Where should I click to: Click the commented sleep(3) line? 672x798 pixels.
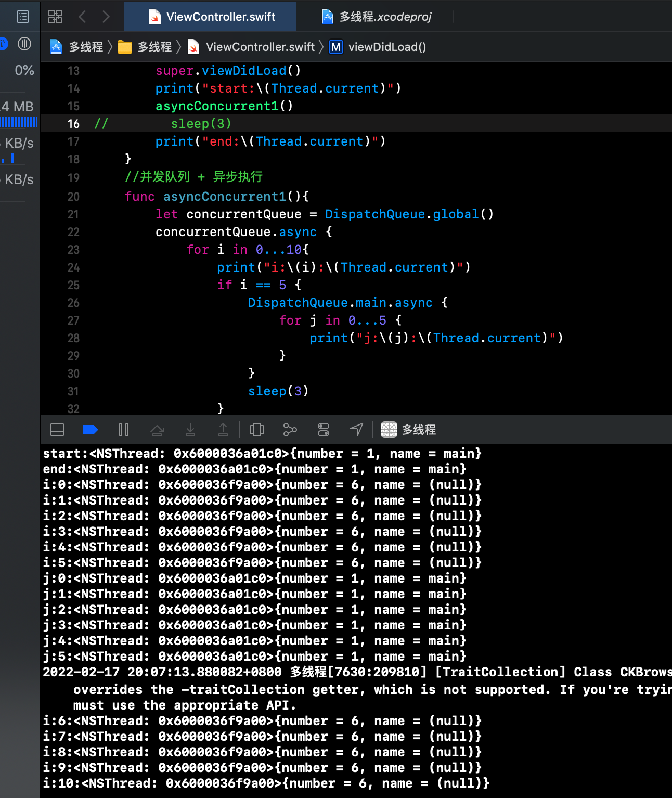pos(201,124)
